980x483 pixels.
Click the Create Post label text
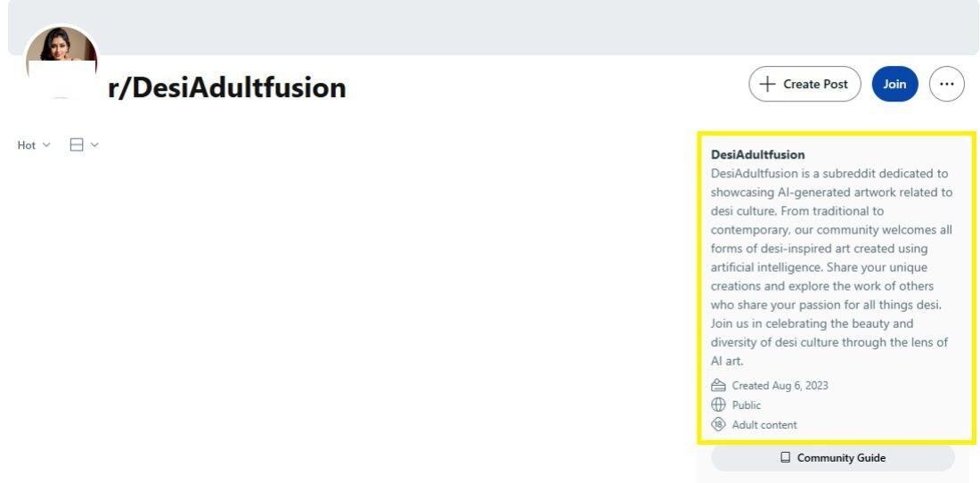pos(815,85)
